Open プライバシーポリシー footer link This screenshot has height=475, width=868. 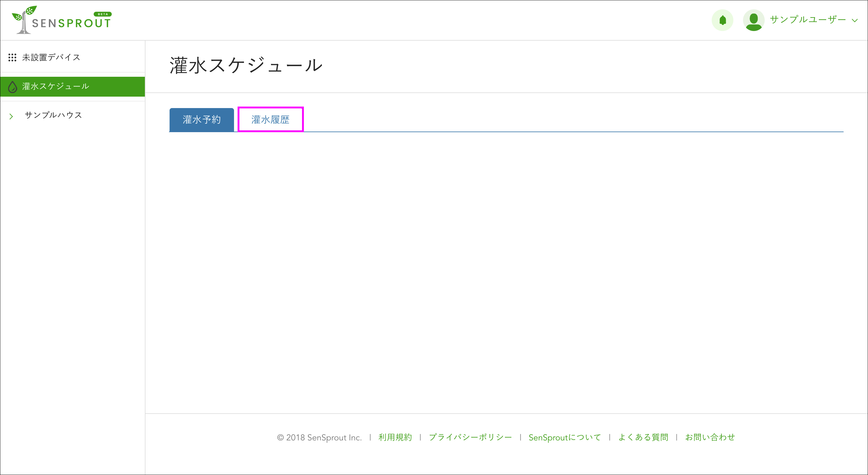470,437
